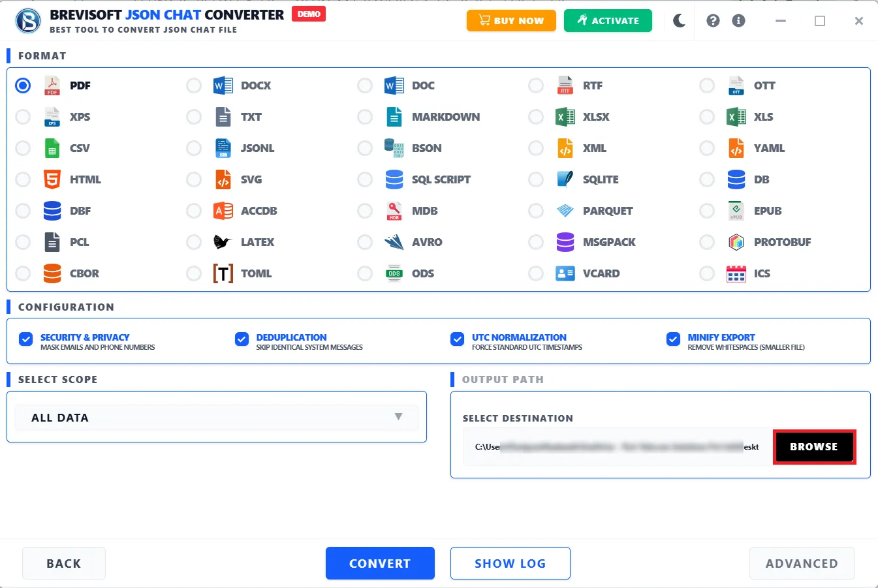Screen dimensions: 878x588
Task: Click the PROTOBUF hexagon icon
Action: [x=736, y=242]
